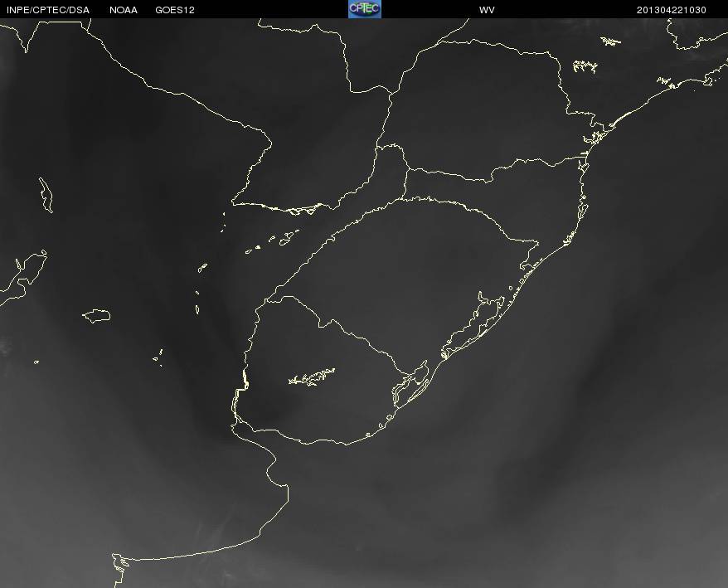Click the WV channel label
728x588 pixels.
[x=487, y=10]
